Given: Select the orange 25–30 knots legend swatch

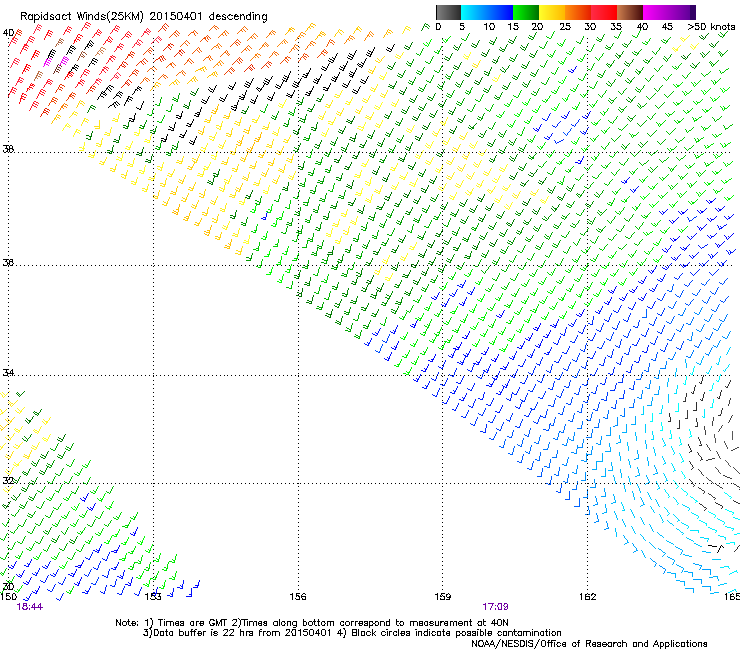Looking at the screenshot, I should tap(578, 12).
